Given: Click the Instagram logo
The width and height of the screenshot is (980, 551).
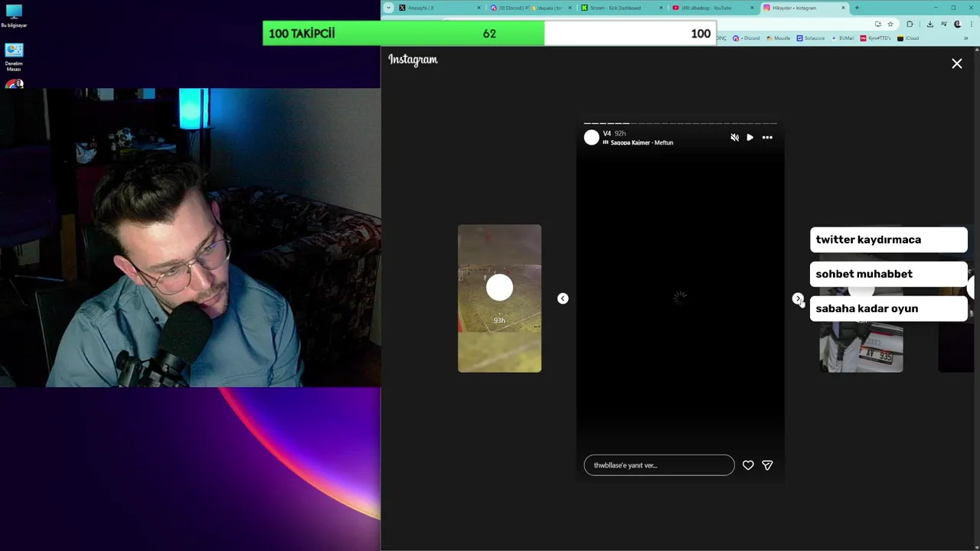Looking at the screenshot, I should tap(413, 60).
